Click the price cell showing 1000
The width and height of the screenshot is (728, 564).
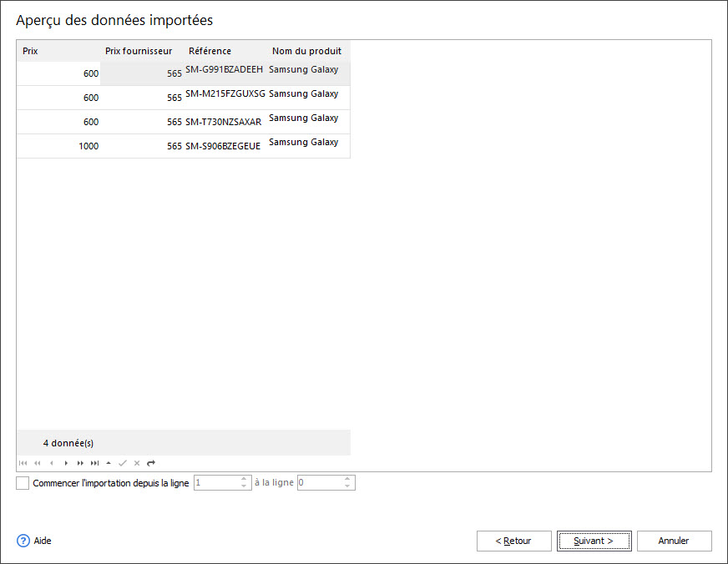tap(58, 146)
